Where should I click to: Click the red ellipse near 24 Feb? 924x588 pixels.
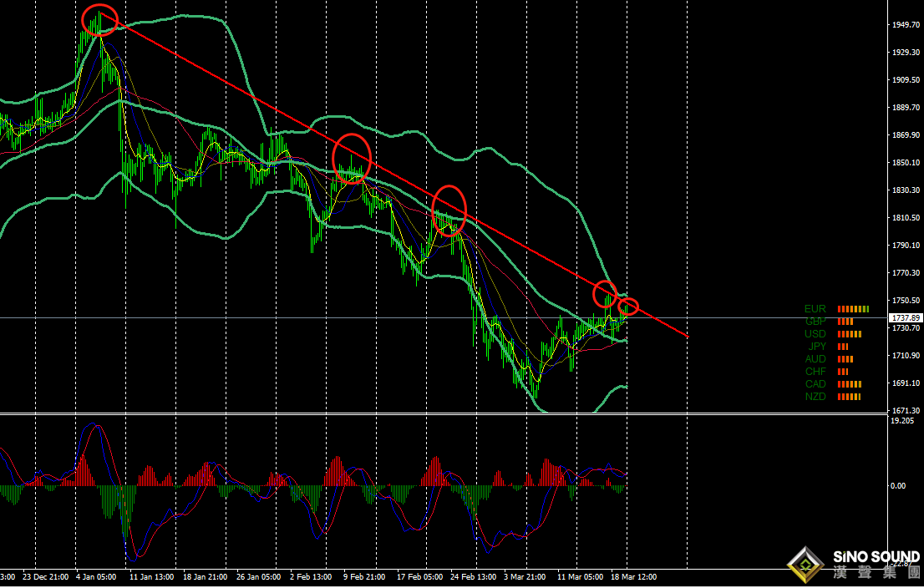[449, 208]
